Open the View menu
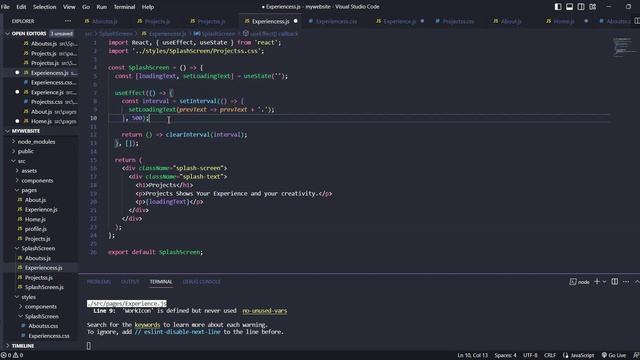 [x=69, y=7]
